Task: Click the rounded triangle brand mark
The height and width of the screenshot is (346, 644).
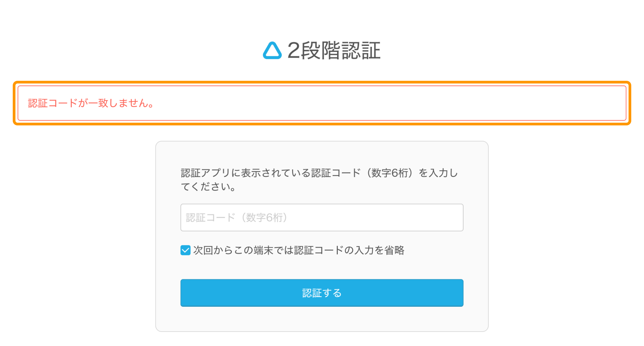Action: [x=272, y=50]
